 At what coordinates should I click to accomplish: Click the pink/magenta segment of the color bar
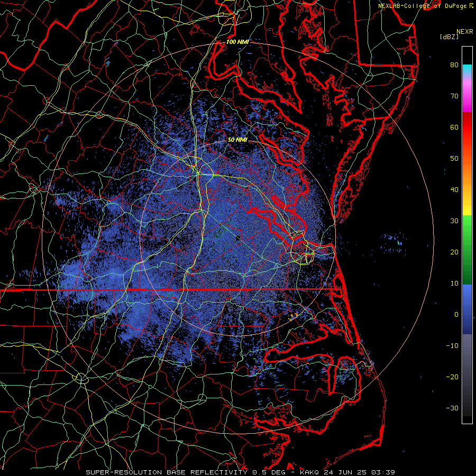(x=467, y=94)
